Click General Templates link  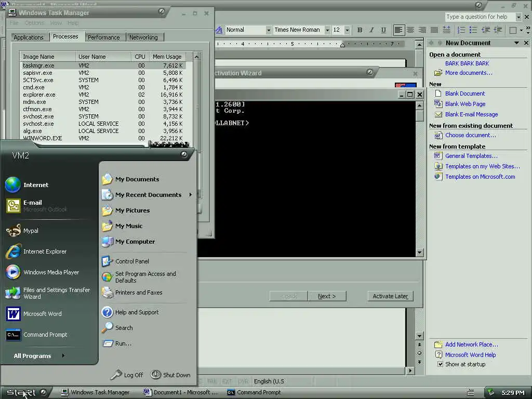pyautogui.click(x=471, y=156)
